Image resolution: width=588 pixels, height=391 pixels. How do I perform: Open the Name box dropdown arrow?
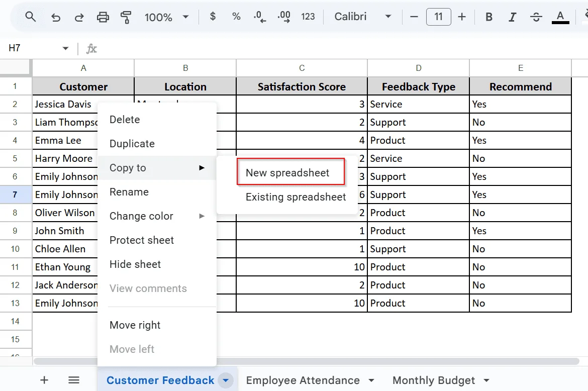click(66, 48)
